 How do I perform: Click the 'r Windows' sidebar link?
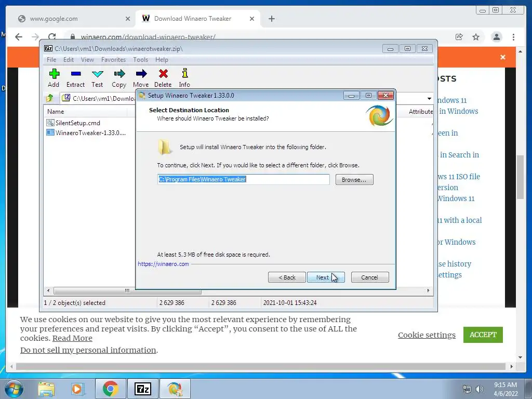point(456,242)
